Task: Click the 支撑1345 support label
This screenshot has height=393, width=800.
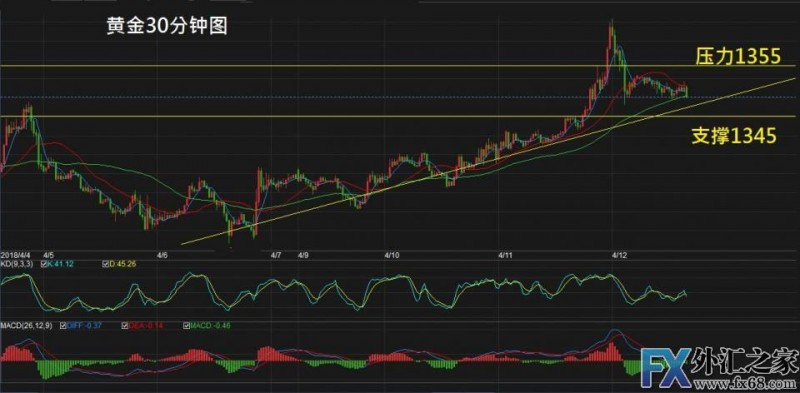Action: 735,136
